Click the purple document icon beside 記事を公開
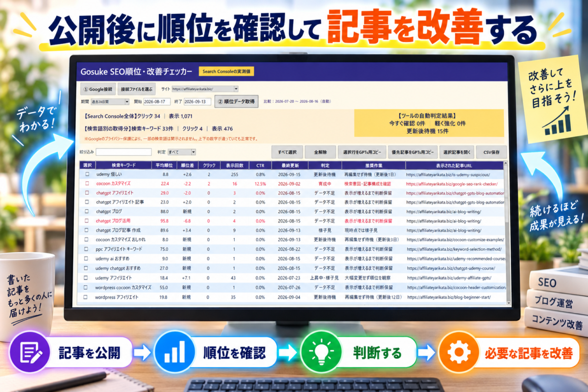The image size is (588, 392). click(29, 353)
